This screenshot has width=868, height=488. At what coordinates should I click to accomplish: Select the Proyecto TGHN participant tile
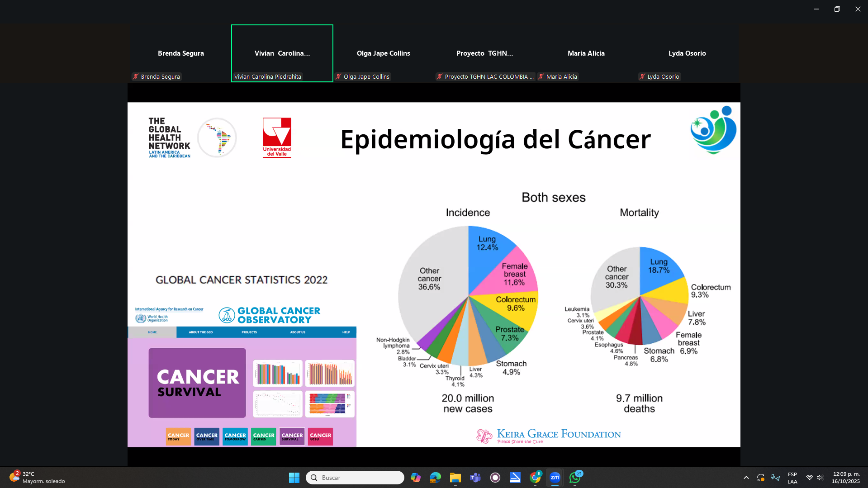click(x=484, y=53)
